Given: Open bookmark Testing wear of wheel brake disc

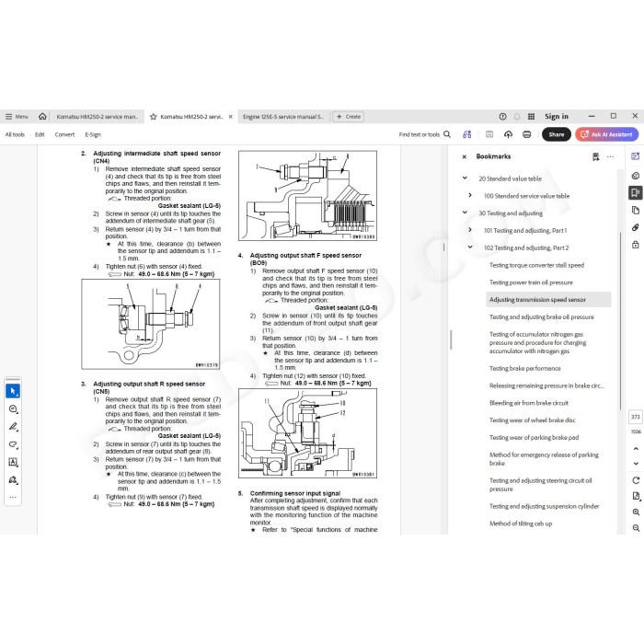Looking at the screenshot, I should [533, 420].
